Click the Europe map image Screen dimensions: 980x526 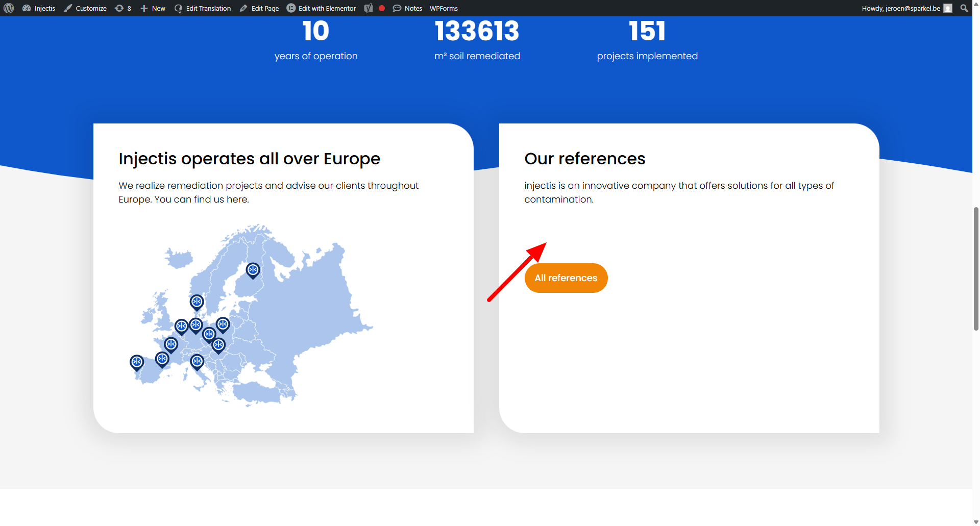point(251,315)
